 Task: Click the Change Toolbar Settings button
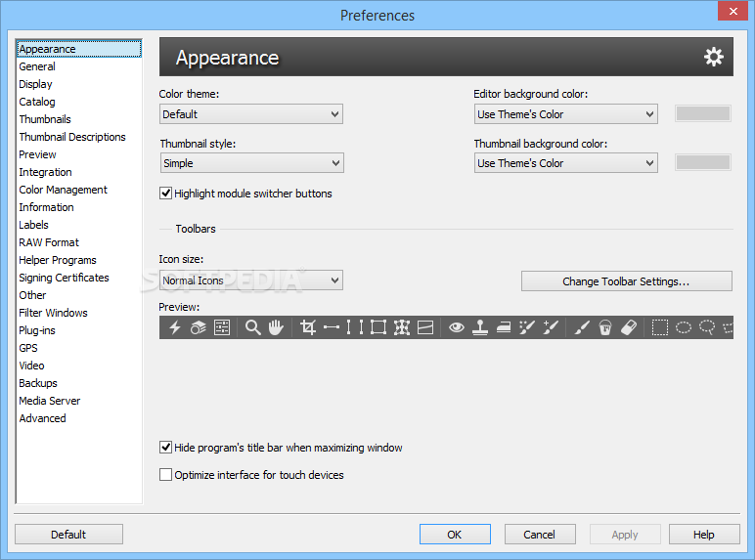(626, 281)
